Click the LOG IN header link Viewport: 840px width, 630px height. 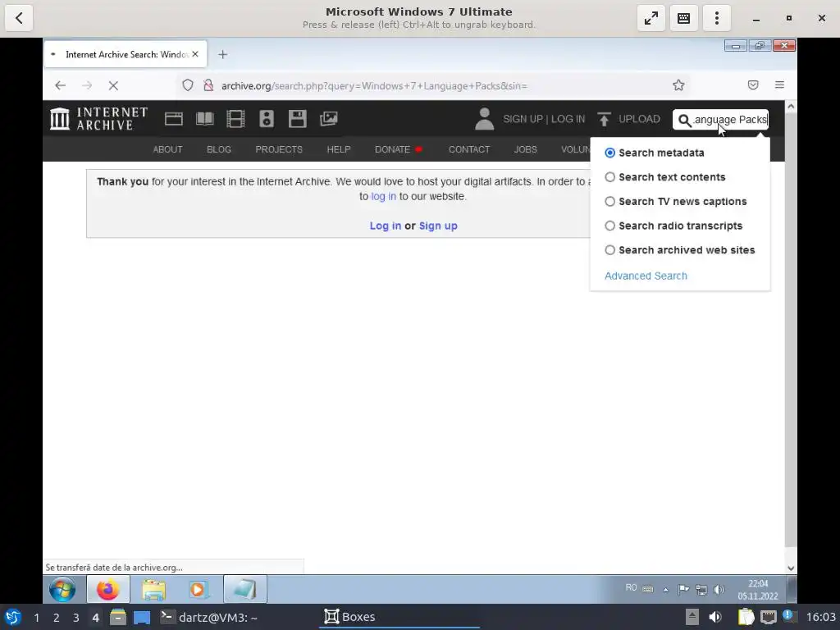568,119
